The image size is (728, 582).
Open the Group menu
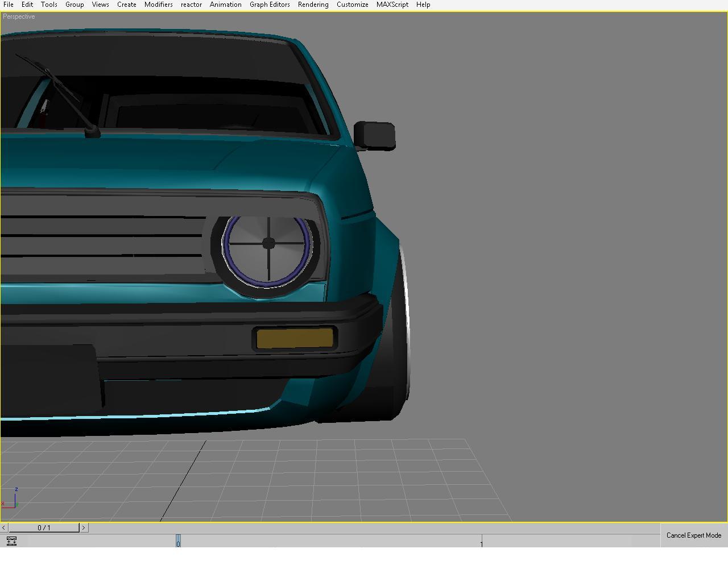click(x=75, y=5)
